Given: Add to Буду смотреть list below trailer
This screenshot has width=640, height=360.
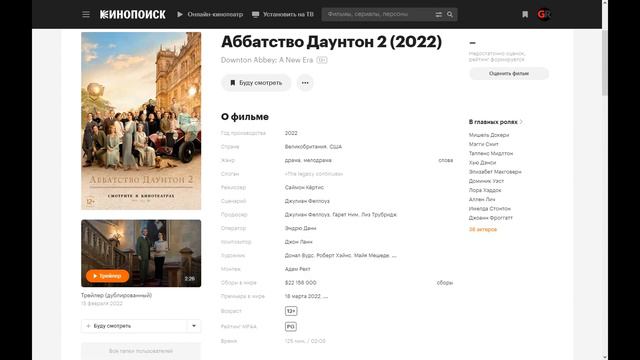Looking at the screenshot, I should [x=134, y=326].
